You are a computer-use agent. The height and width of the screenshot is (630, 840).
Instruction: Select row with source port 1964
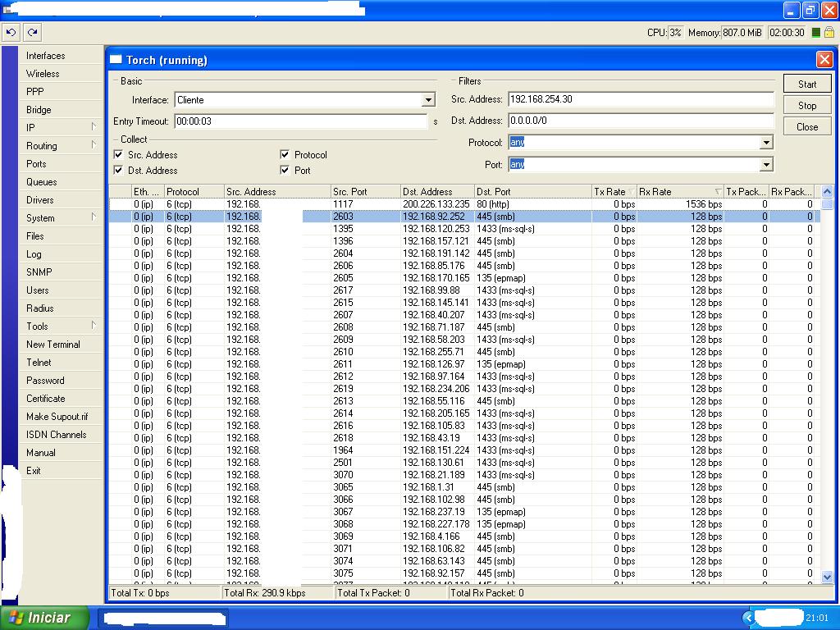click(464, 450)
